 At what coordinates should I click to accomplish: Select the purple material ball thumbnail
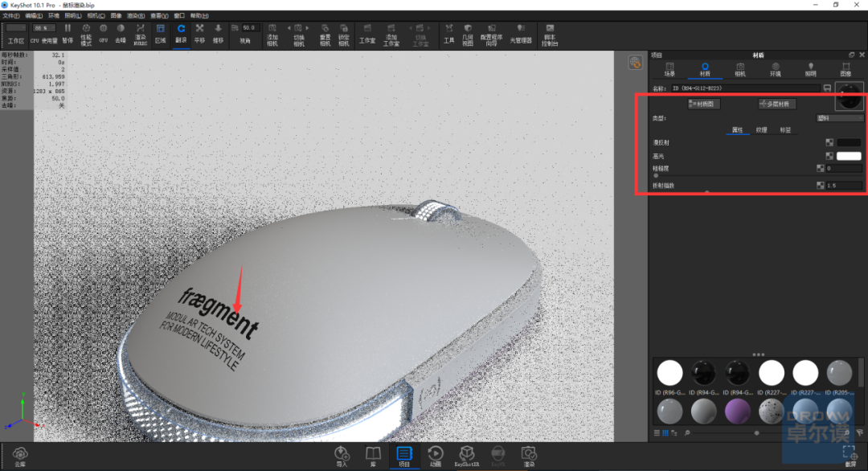coord(737,413)
